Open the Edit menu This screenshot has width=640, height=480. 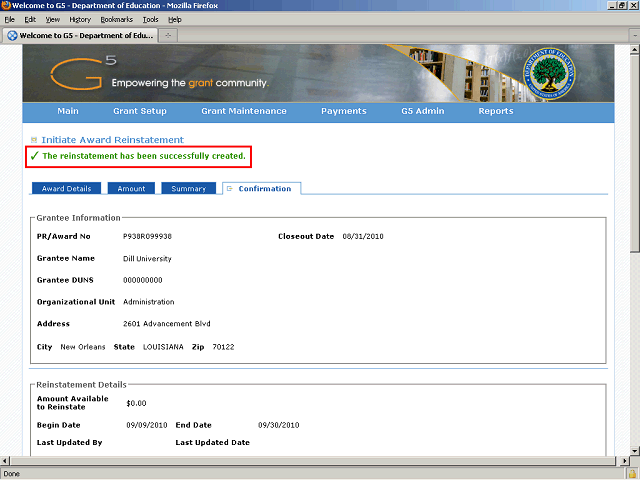tap(30, 19)
